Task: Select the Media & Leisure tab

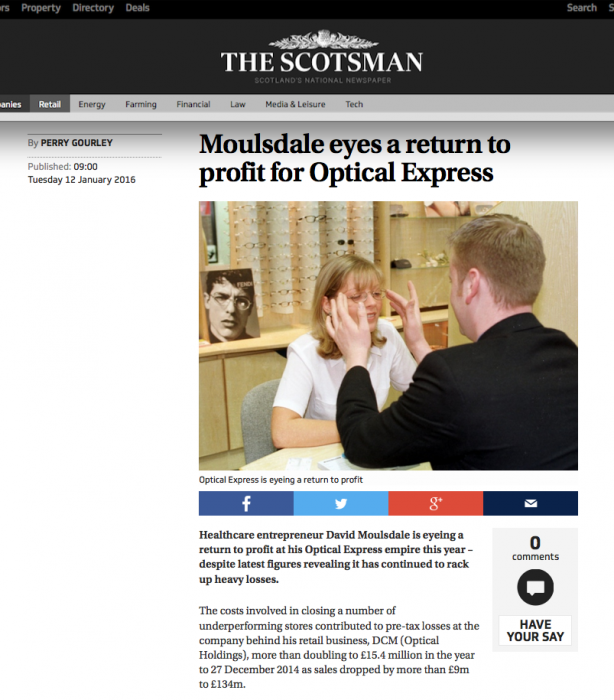Action: click(295, 104)
